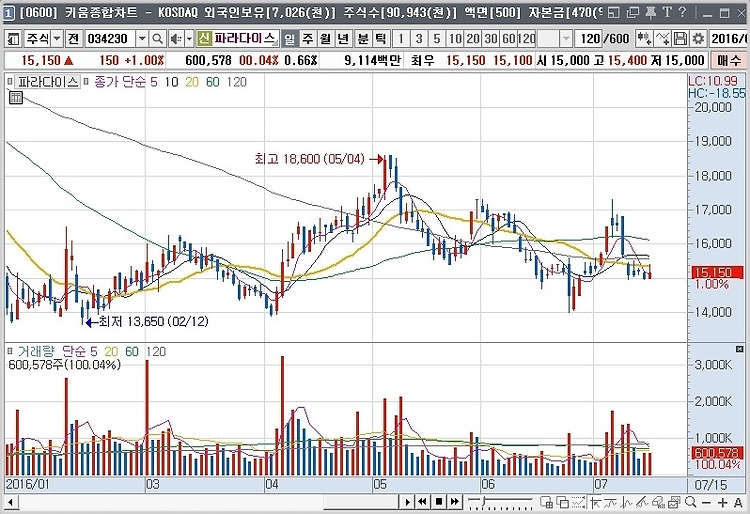Click the fast-forward button in bottom bar

tap(454, 502)
